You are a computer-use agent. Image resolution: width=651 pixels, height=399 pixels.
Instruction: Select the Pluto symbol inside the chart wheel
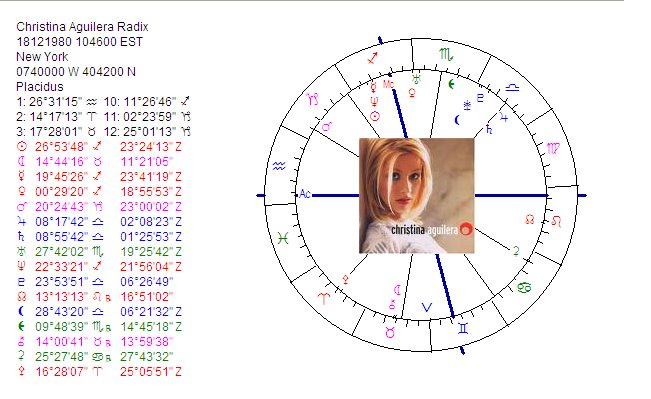480,98
